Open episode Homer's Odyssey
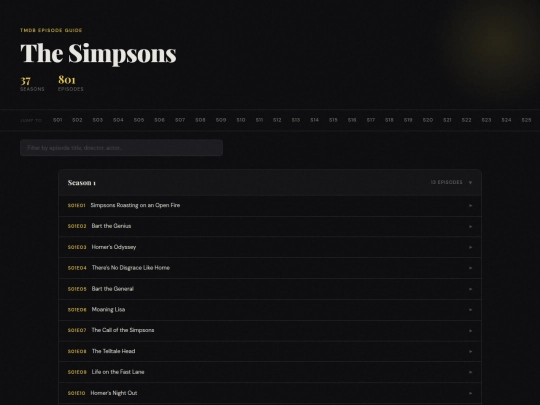540x405 pixels. coord(114,247)
